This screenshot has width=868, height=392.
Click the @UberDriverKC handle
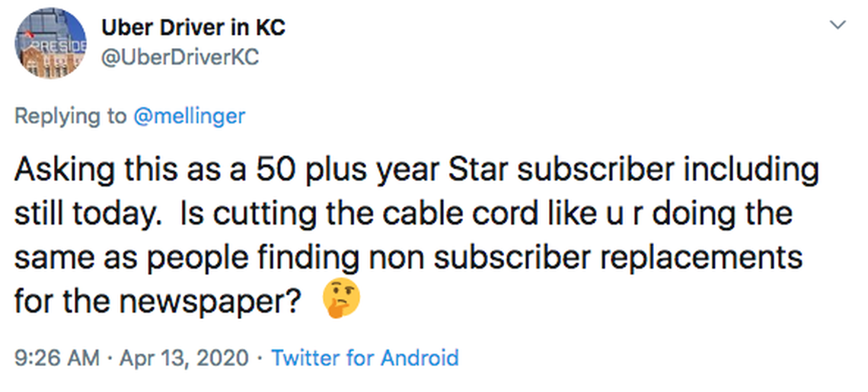pos(180,57)
